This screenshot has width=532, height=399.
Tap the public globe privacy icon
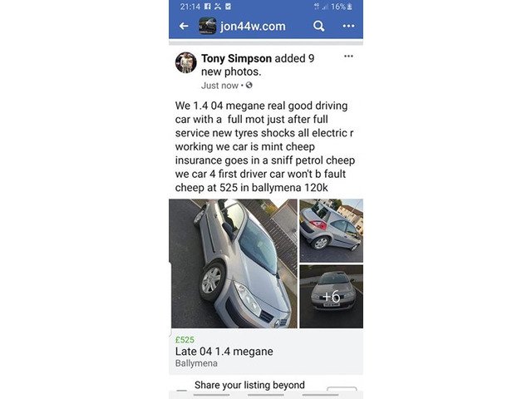point(249,85)
